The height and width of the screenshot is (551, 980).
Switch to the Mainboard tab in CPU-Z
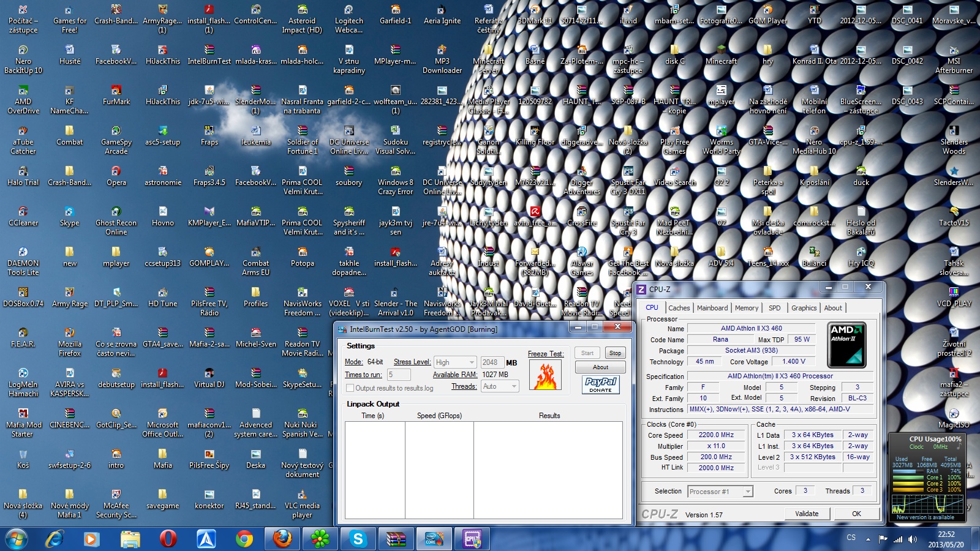click(712, 308)
